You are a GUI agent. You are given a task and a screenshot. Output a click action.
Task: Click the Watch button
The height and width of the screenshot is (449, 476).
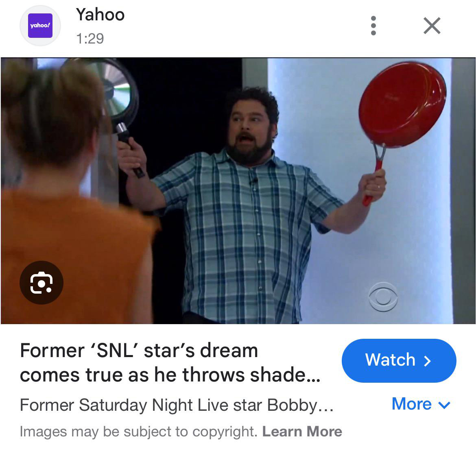click(x=399, y=360)
